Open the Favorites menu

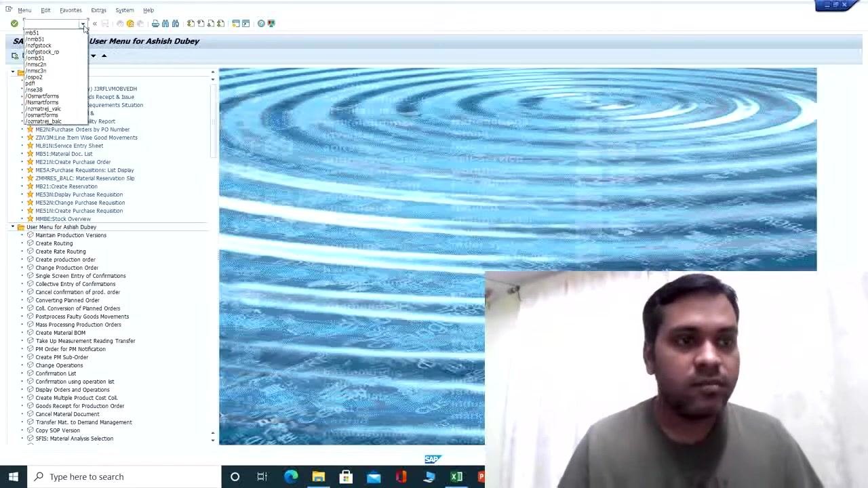coord(71,10)
